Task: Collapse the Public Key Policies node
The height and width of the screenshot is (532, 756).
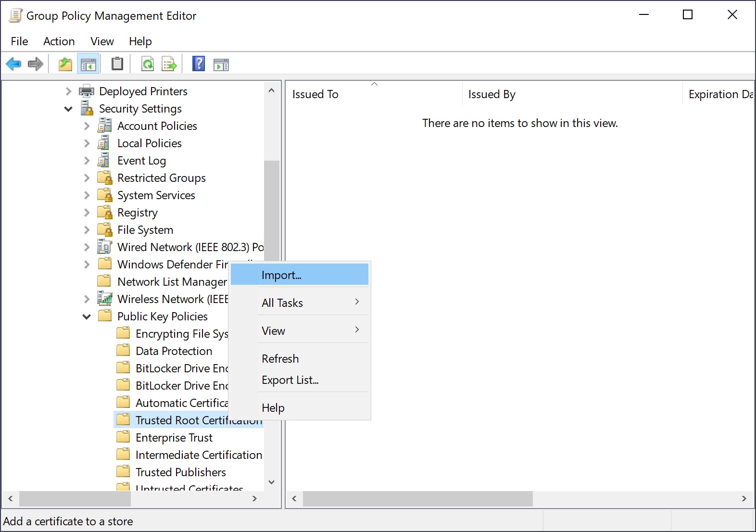Action: (87, 317)
